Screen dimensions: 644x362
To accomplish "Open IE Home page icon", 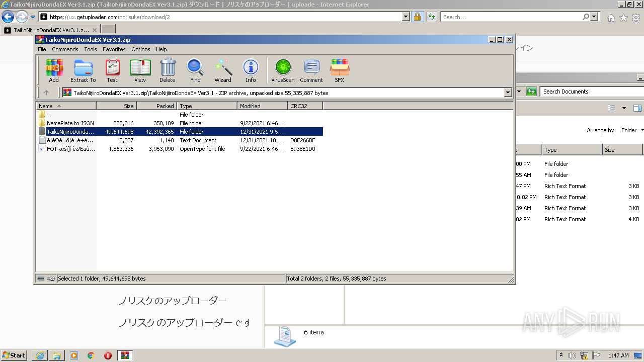I will 611,18.
